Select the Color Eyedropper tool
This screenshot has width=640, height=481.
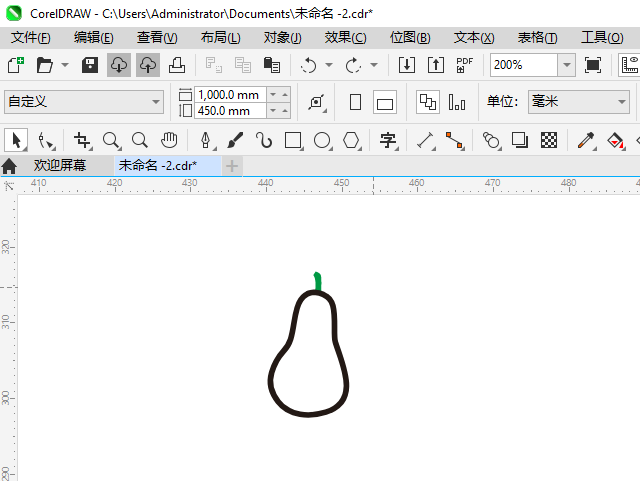[586, 140]
